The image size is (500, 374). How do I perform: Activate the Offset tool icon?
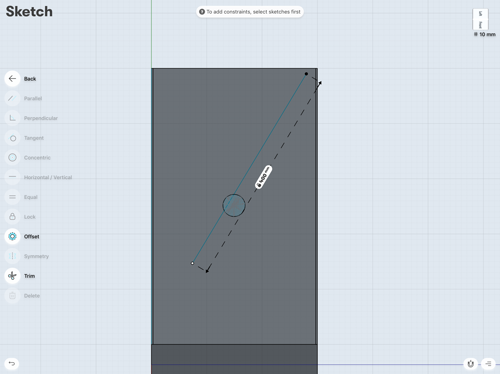(x=12, y=236)
